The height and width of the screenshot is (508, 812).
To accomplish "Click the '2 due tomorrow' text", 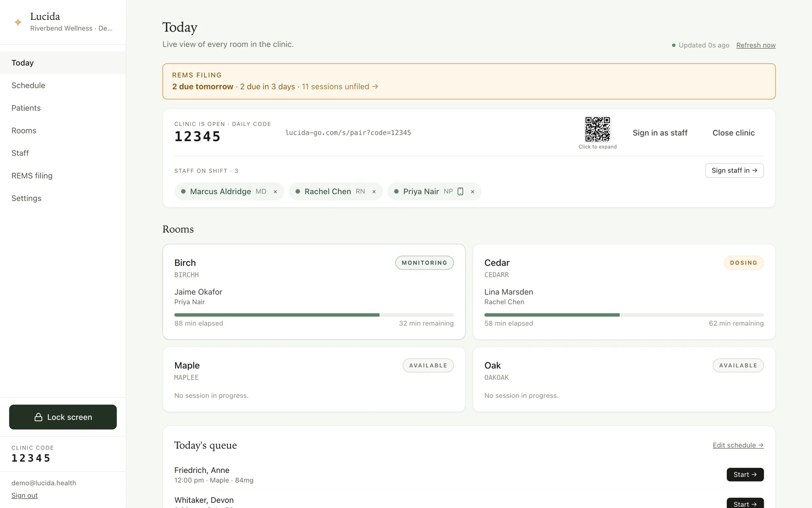I will (x=202, y=86).
